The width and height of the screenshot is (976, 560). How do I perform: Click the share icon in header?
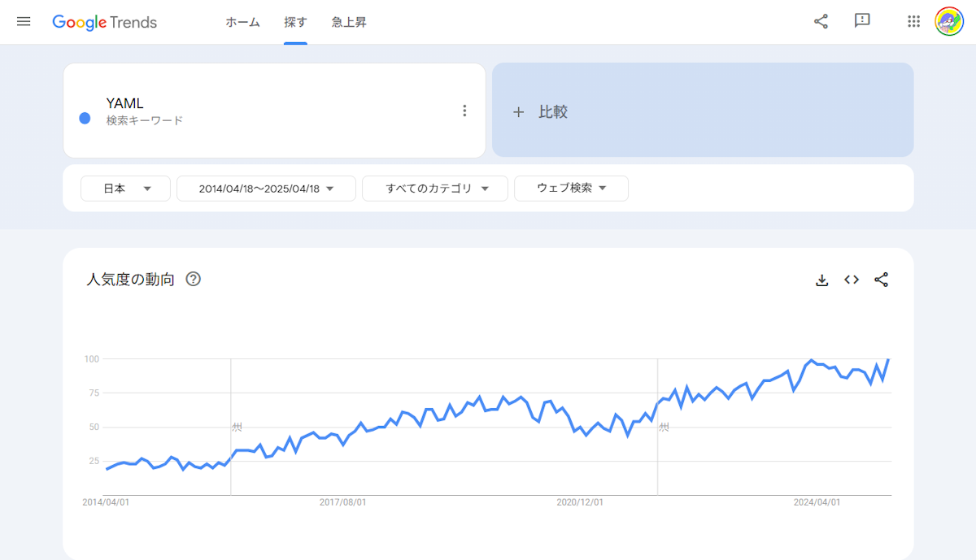click(x=821, y=22)
